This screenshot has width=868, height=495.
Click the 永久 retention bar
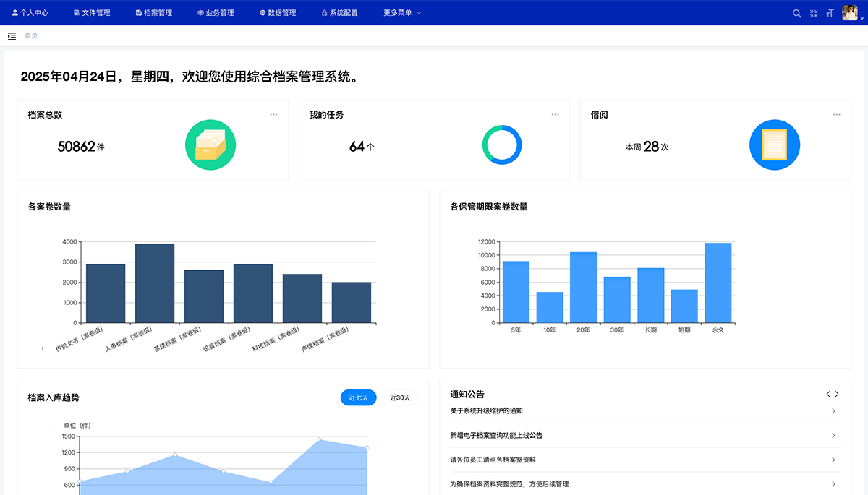(x=718, y=283)
